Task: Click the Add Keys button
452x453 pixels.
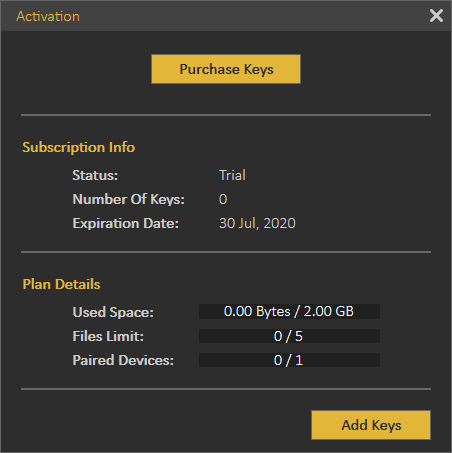Action: click(x=371, y=425)
